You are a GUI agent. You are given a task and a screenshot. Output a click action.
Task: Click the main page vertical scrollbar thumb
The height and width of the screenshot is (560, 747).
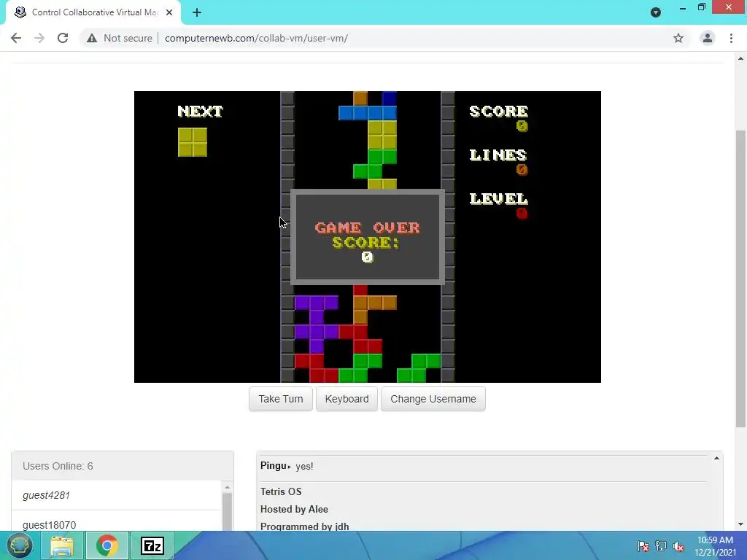(x=740, y=279)
